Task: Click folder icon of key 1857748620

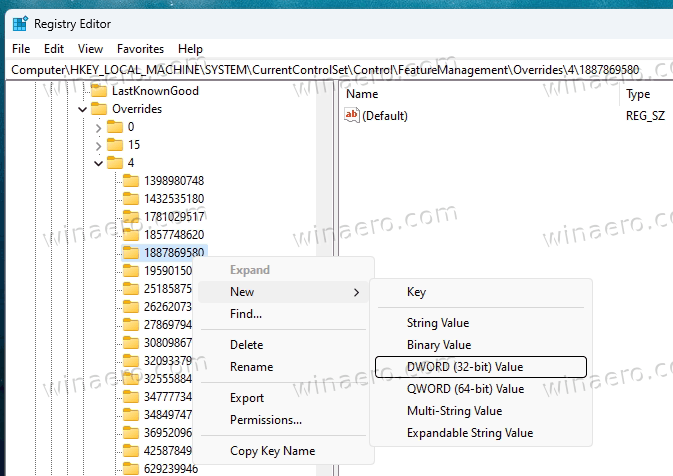Action: (x=131, y=235)
